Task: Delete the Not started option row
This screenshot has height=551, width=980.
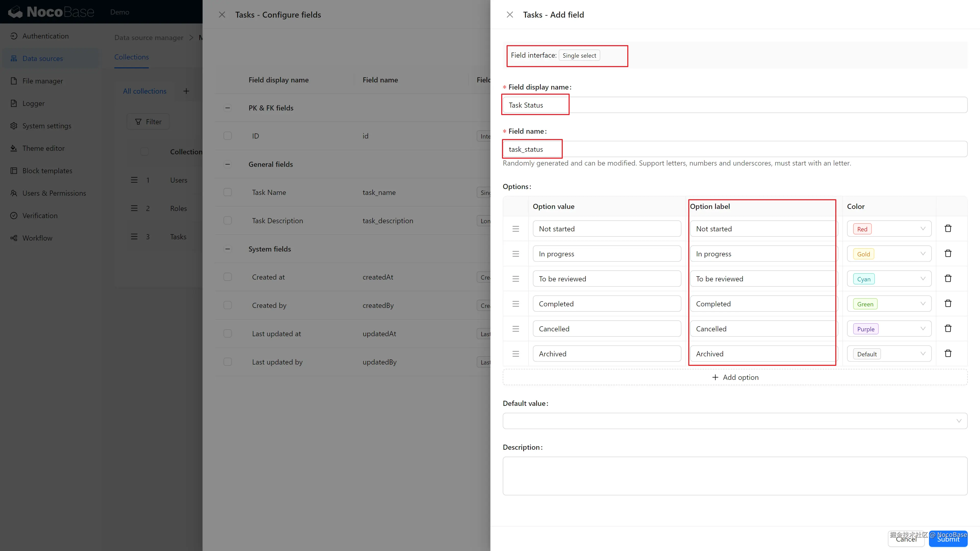Action: pos(948,229)
